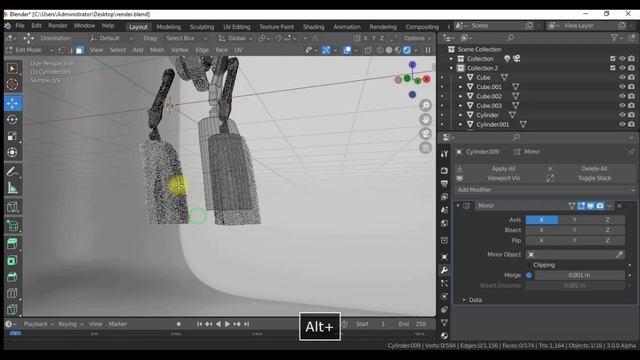
Task: Open the File menu
Action: point(20,26)
